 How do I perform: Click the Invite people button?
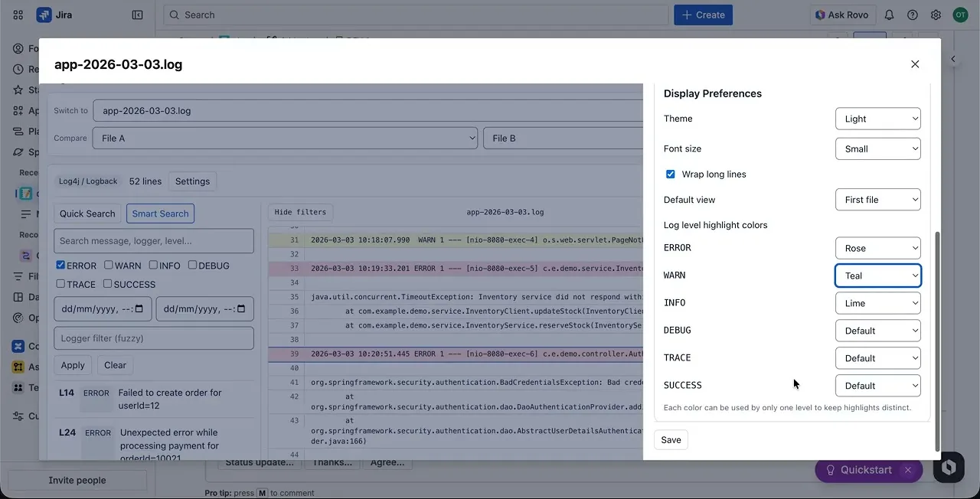click(x=77, y=481)
